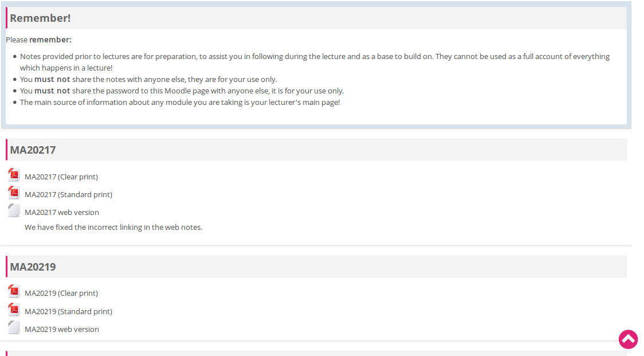Click the Remember! section heading
This screenshot has width=644, height=356.
(x=40, y=18)
